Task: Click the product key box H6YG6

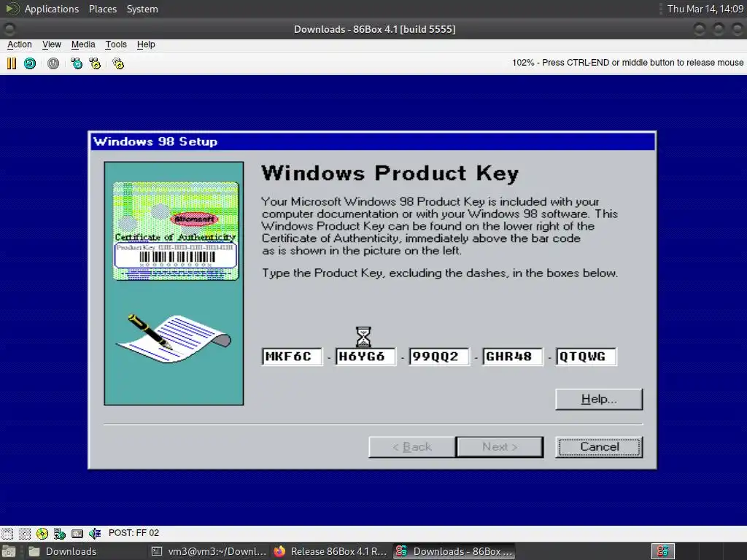Action: [365, 357]
